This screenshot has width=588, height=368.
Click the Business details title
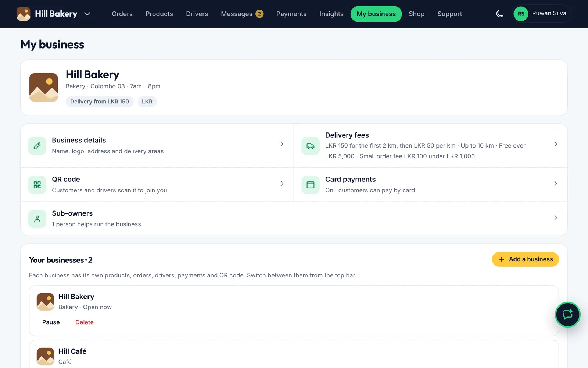pos(79,140)
